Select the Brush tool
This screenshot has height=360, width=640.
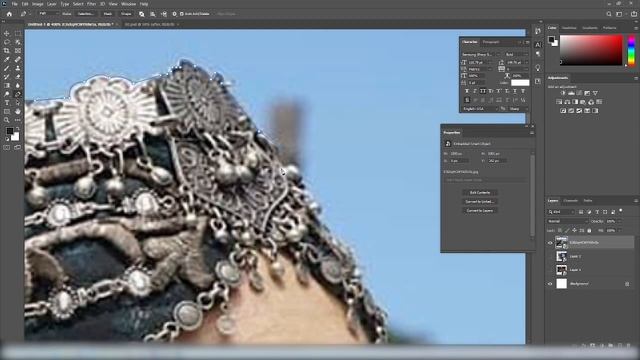point(7,68)
